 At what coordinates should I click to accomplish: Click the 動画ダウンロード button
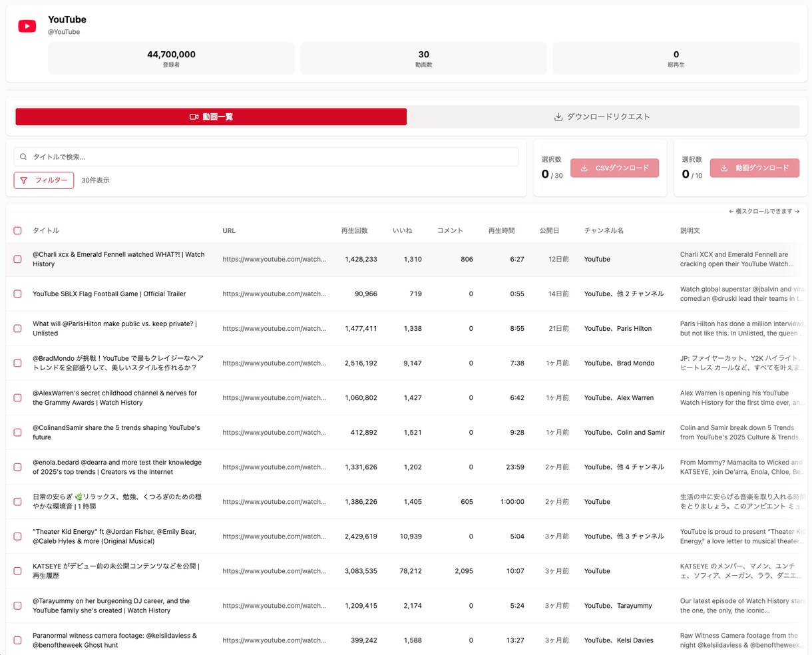point(755,168)
